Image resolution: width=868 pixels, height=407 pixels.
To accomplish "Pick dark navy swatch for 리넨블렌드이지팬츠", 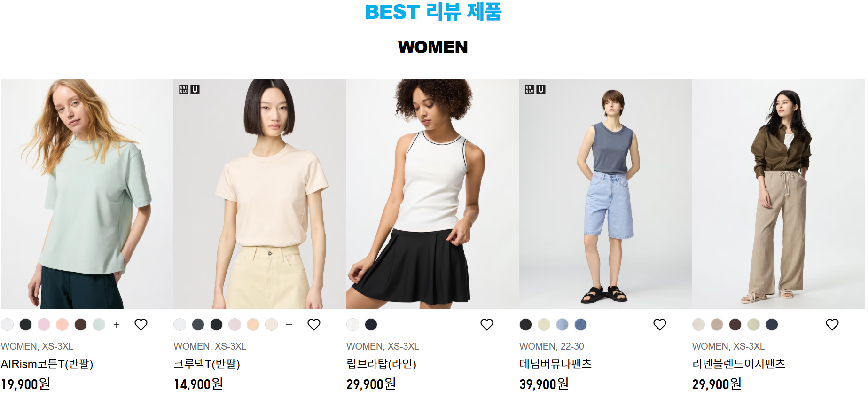I will pyautogui.click(x=772, y=324).
